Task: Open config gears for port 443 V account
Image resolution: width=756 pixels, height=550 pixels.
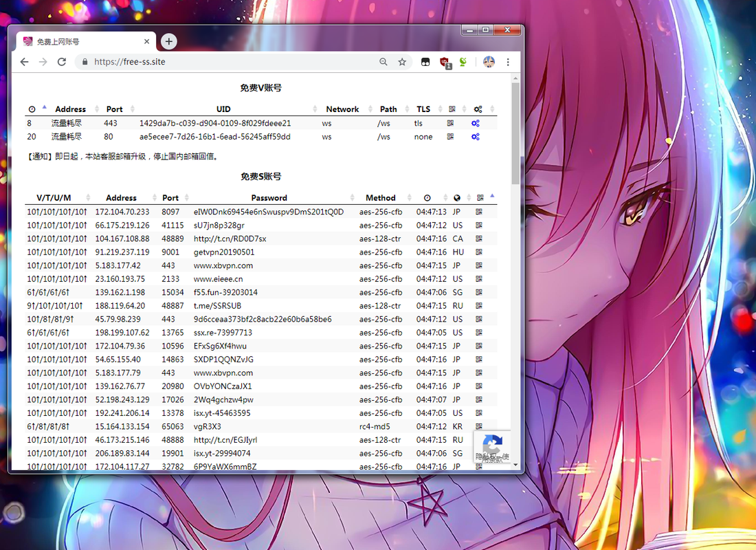Action: pos(476,123)
